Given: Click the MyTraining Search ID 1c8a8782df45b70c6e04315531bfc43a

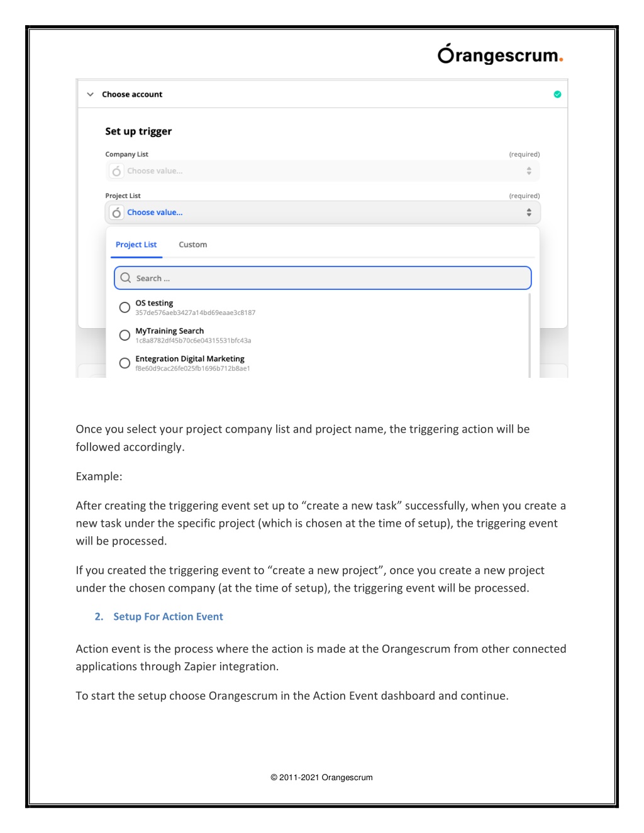Looking at the screenshot, I should [193, 341].
